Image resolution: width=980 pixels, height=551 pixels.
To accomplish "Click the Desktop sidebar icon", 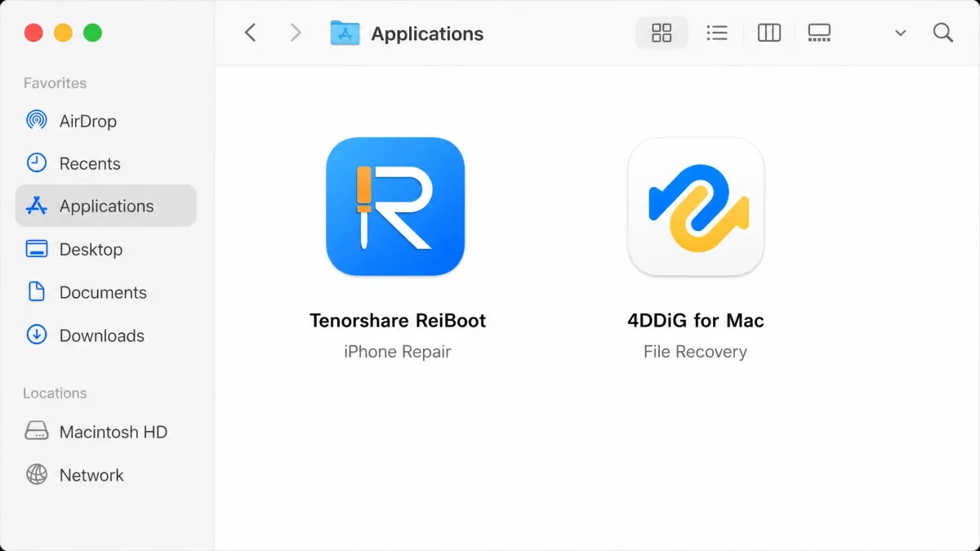I will click(37, 249).
